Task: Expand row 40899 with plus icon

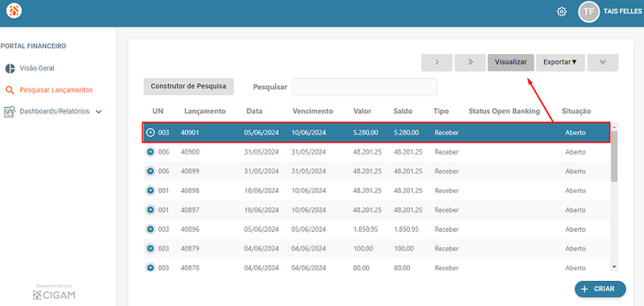Action: point(150,172)
